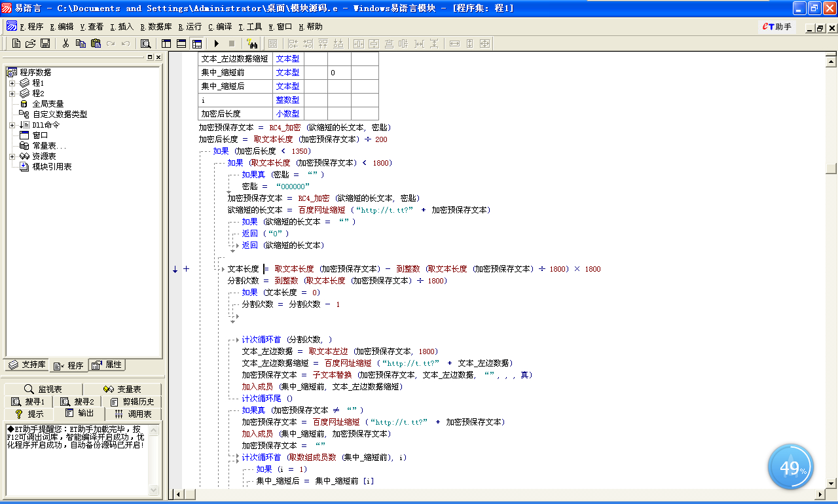Click the New file toolbar icon

(x=16, y=43)
